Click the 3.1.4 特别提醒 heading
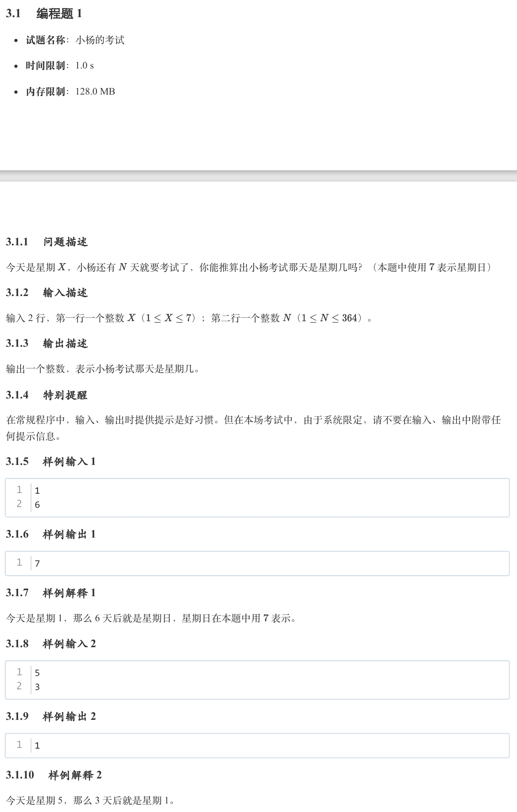 tap(47, 395)
